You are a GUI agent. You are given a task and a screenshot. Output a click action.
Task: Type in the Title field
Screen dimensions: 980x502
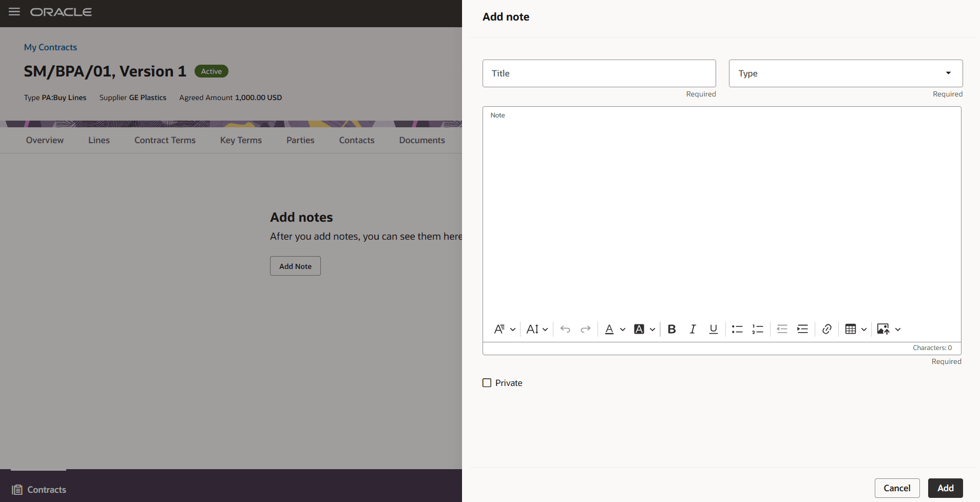(x=599, y=73)
